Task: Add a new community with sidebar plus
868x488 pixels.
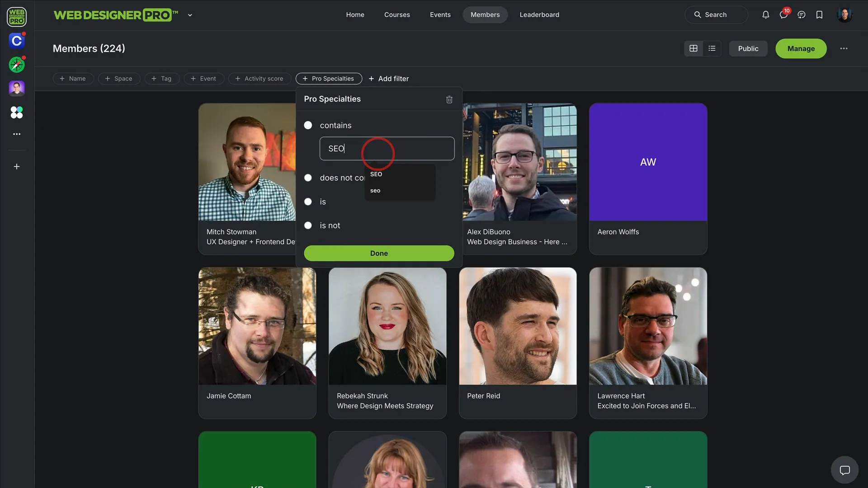Action: point(17,167)
